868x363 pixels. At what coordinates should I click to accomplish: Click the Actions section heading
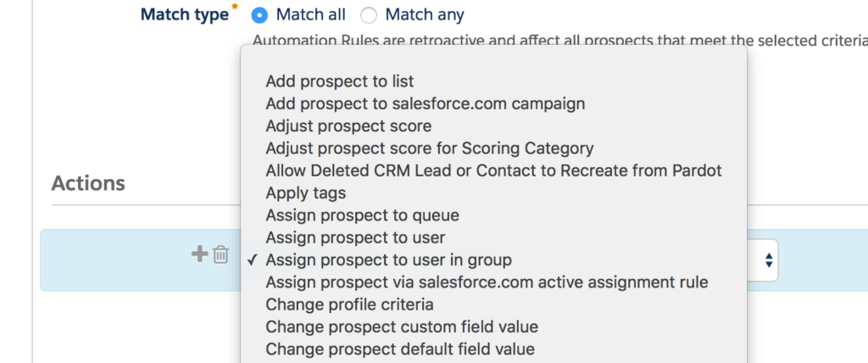[x=88, y=183]
